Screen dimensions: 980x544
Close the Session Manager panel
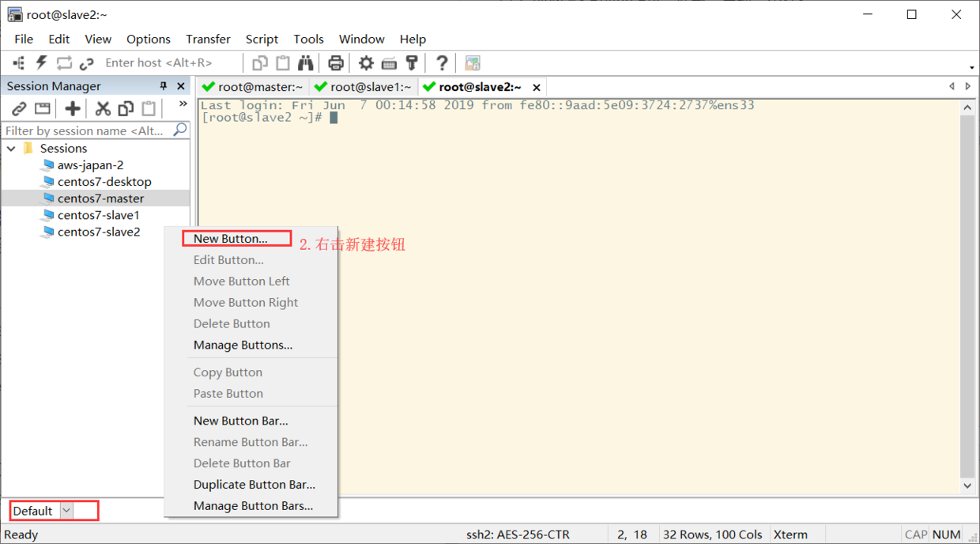pyautogui.click(x=181, y=86)
